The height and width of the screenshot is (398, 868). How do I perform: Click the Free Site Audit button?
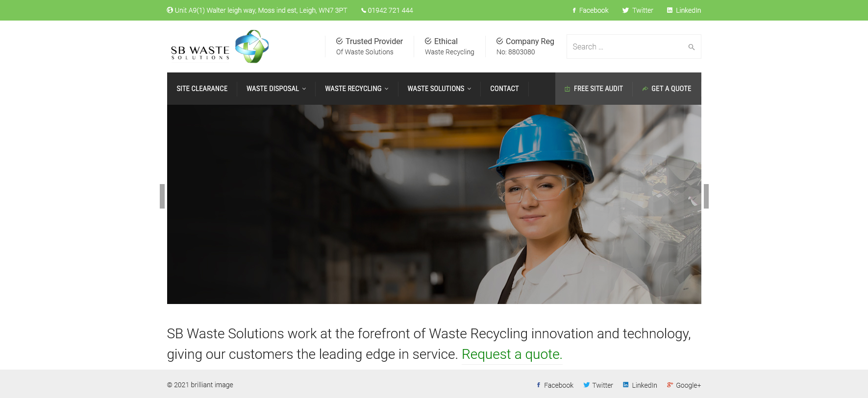click(594, 89)
